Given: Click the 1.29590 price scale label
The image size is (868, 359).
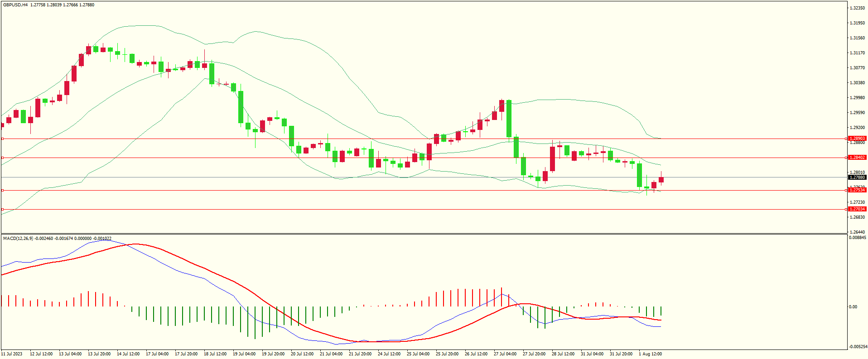Looking at the screenshot, I should tap(857, 113).
